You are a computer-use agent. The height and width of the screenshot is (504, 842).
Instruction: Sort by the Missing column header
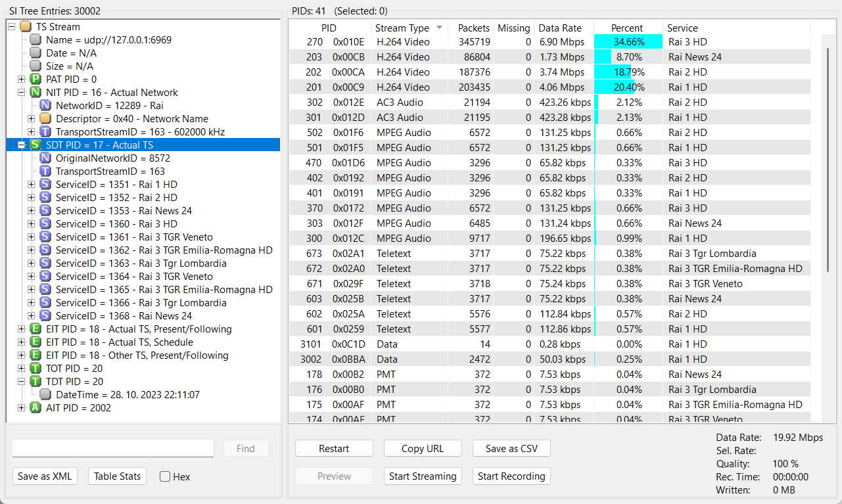pyautogui.click(x=514, y=28)
